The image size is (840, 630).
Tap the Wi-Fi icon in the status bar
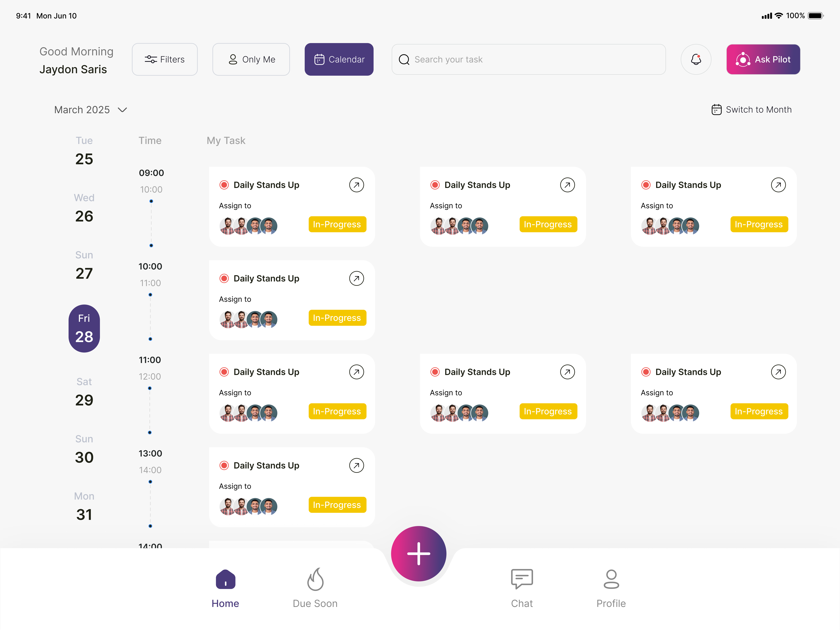(779, 16)
